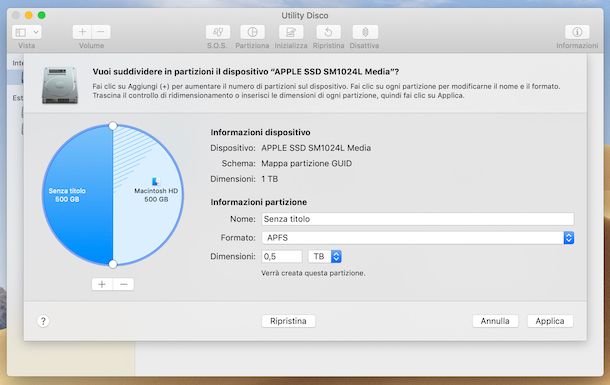
Task: Click the green zoom window button
Action: [x=42, y=15]
